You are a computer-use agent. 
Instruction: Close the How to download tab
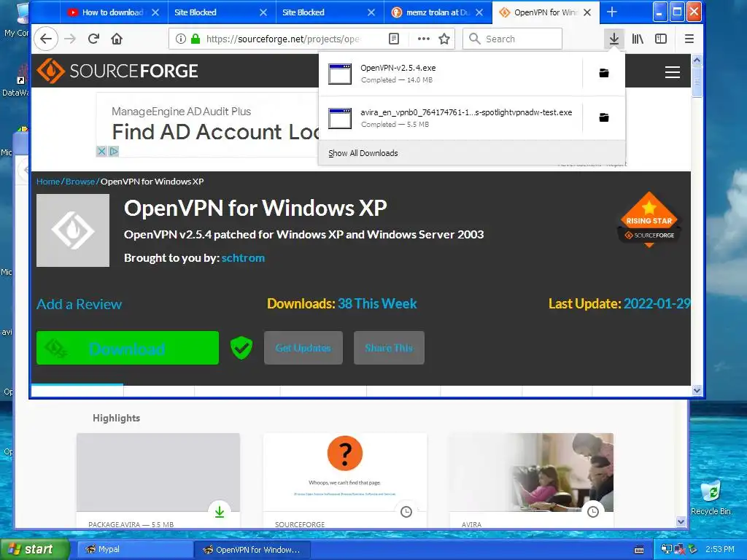coord(155,12)
